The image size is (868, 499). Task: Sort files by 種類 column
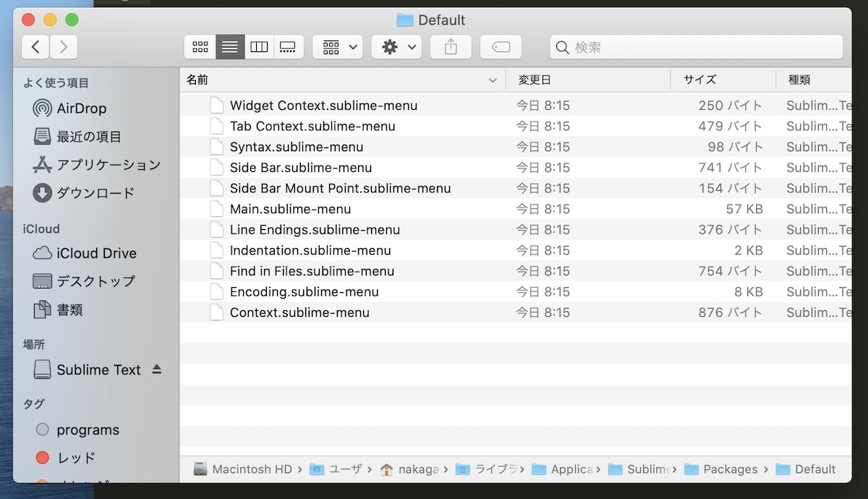pyautogui.click(x=814, y=80)
